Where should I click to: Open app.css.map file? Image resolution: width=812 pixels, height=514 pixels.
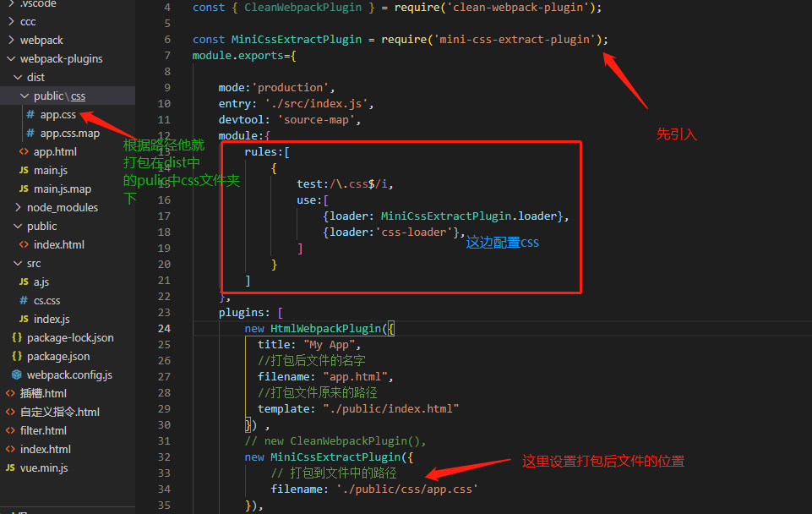click(x=70, y=134)
